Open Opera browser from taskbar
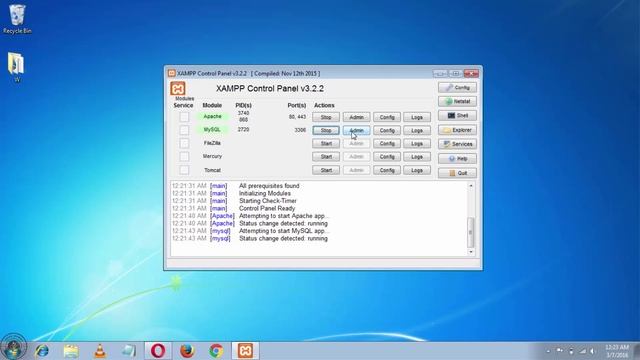640x360 pixels. tap(158, 351)
